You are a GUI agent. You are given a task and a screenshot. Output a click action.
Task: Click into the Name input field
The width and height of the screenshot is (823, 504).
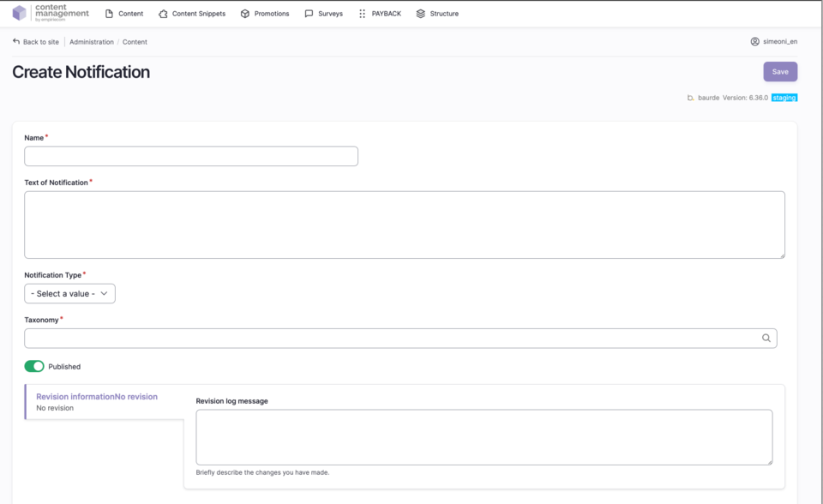[x=191, y=156]
